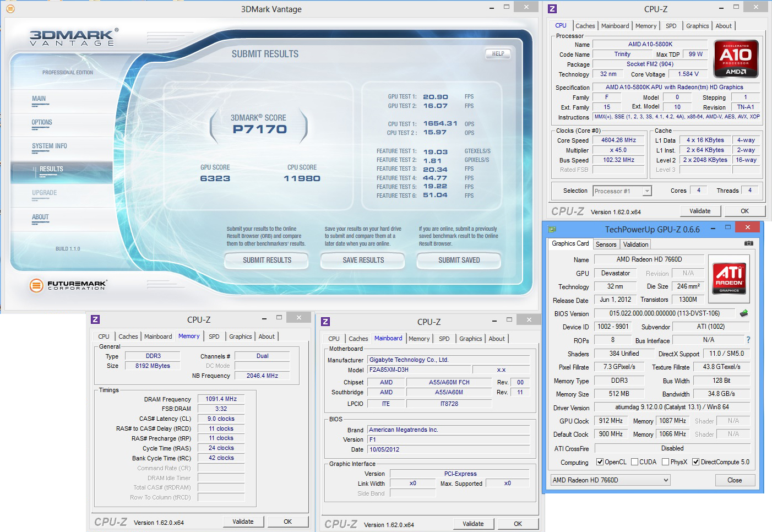The height and width of the screenshot is (532, 772).
Task: Click the TechPowerUp GPU-Z title bar icon
Action: click(552, 229)
